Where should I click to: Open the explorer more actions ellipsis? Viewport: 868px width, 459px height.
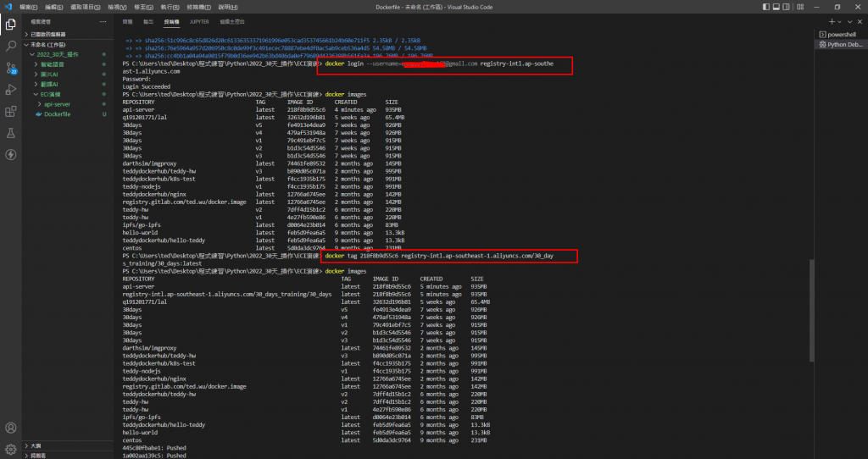click(x=103, y=21)
